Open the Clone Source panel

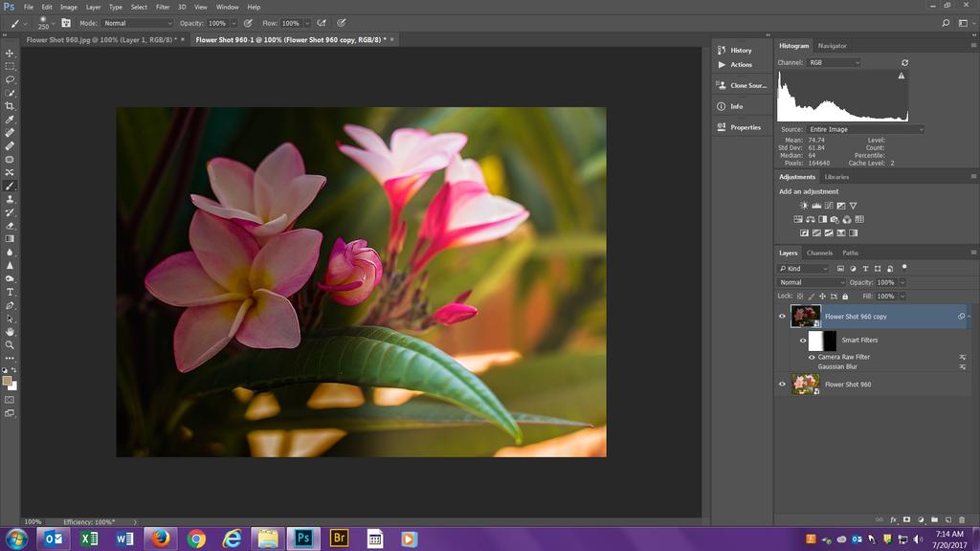click(x=747, y=85)
